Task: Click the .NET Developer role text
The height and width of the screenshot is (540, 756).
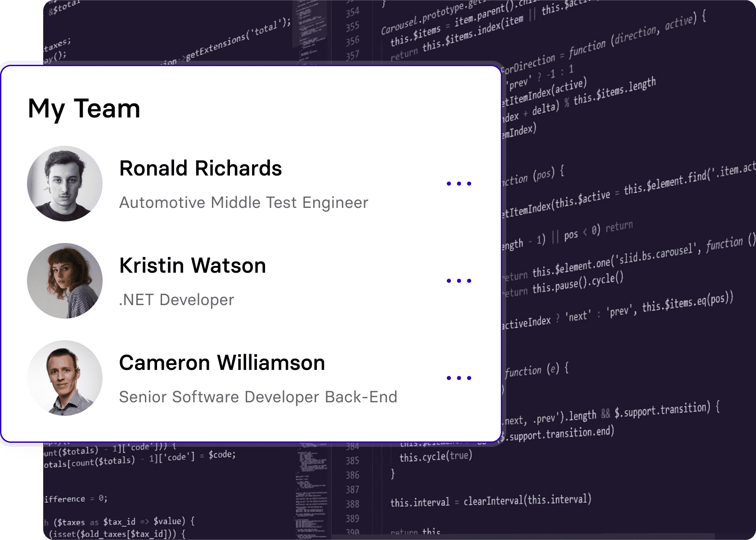Action: 176,300
